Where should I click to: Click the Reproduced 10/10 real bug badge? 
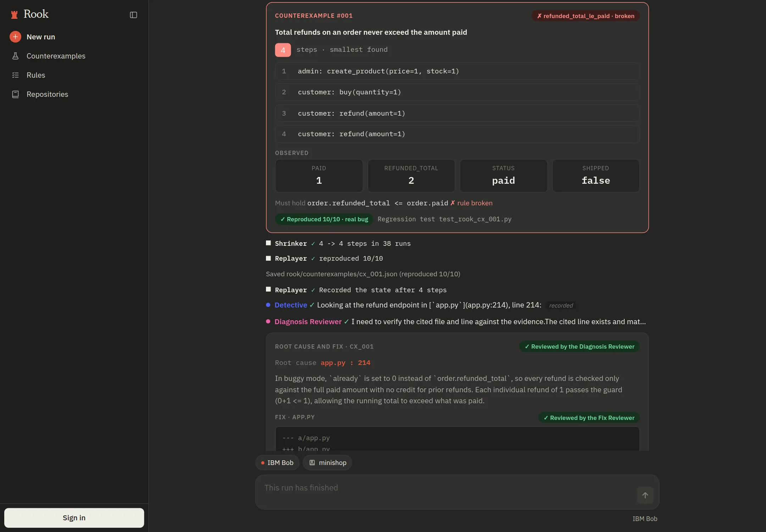(324, 219)
